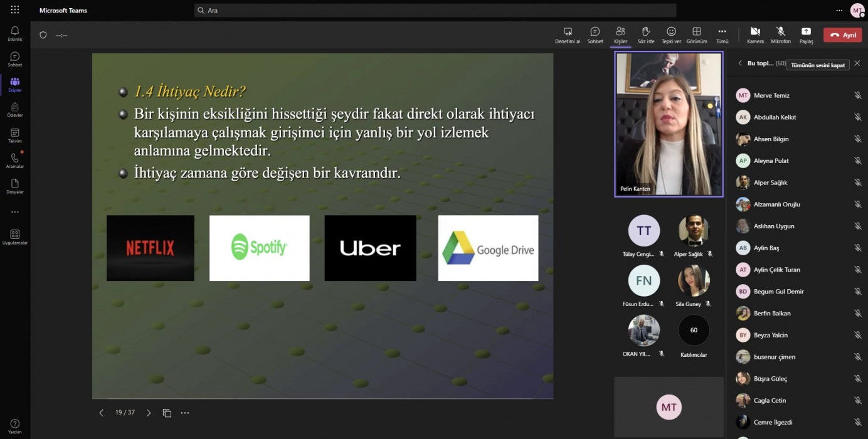Open Etkinlik activity feed
This screenshot has height=439, width=868.
click(15, 34)
